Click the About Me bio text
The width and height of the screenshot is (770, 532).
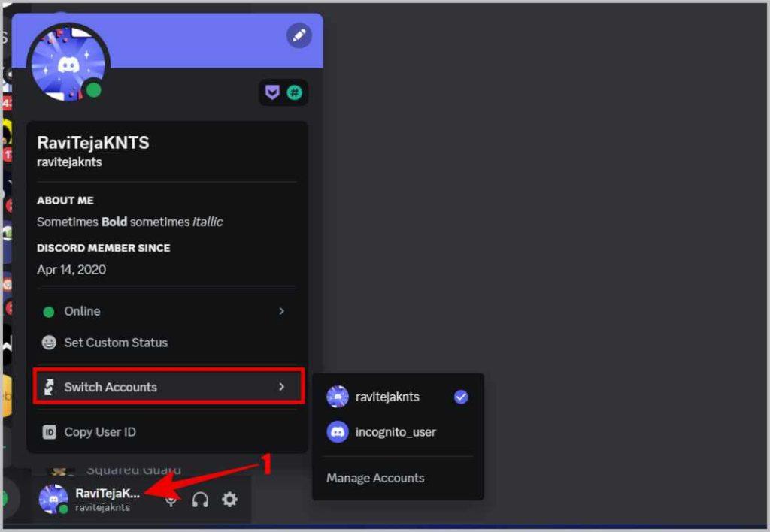[129, 222]
